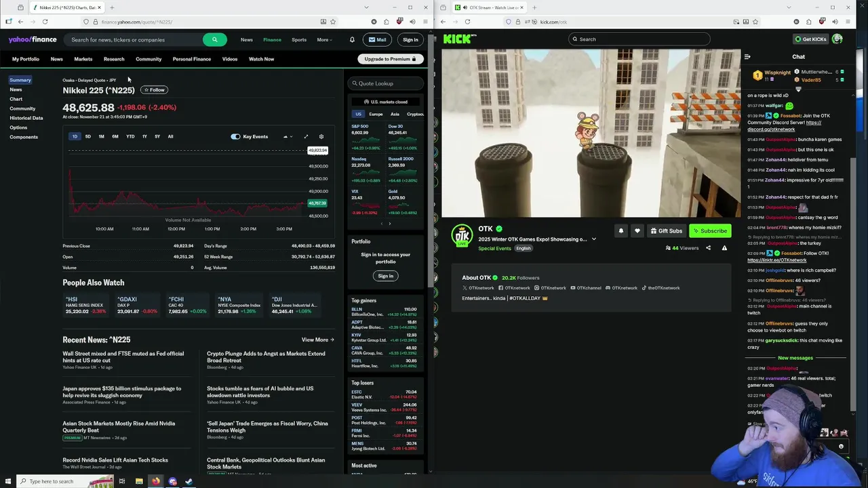
Task: Click Upgrade to Premium button
Action: (390, 59)
